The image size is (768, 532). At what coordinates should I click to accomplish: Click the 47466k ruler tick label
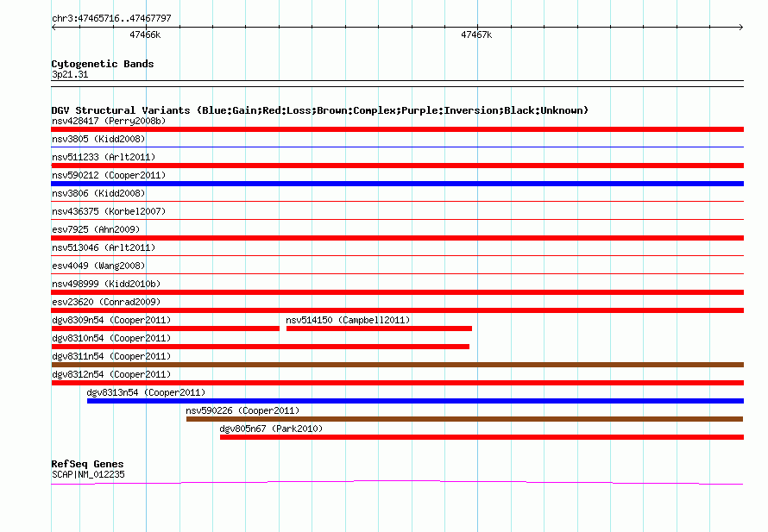(x=145, y=34)
